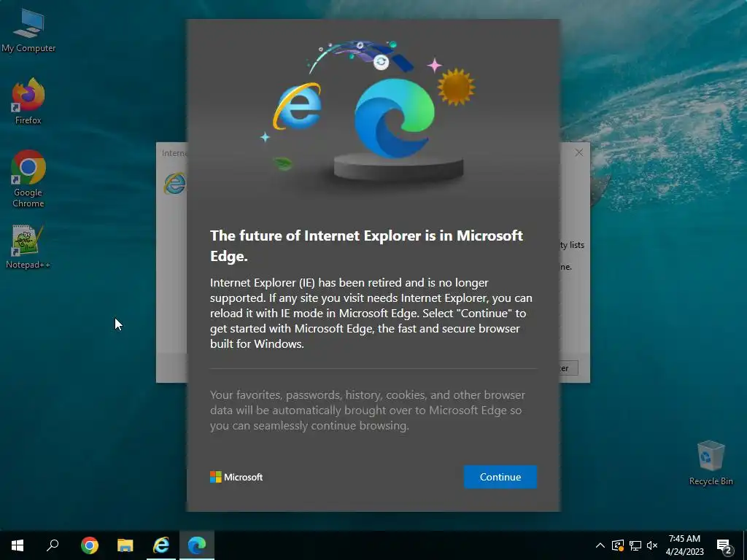Viewport: 747px width, 560px height.
Task: Open the notification center icon
Action: click(724, 546)
